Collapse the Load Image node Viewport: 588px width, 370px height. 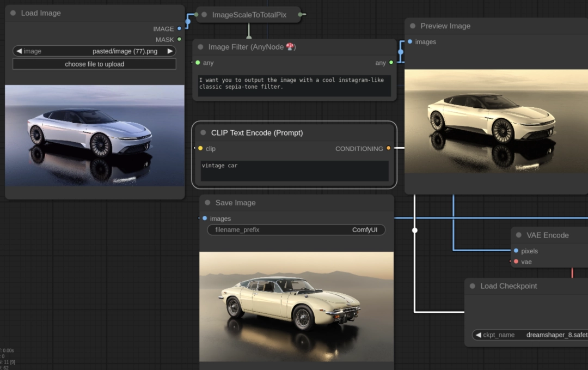[13, 13]
